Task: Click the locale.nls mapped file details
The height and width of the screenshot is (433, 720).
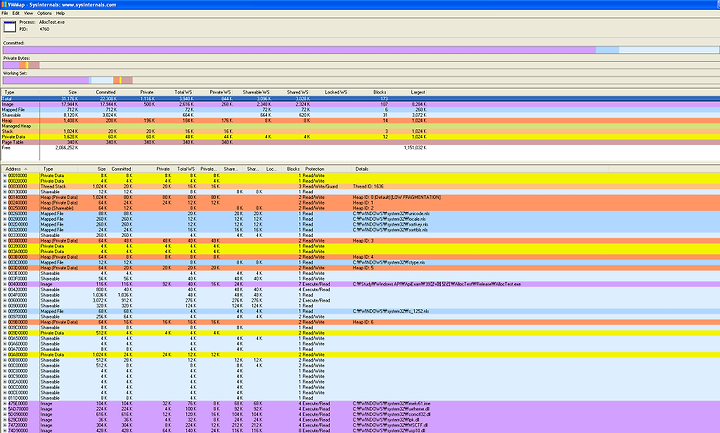Action: tap(389, 219)
